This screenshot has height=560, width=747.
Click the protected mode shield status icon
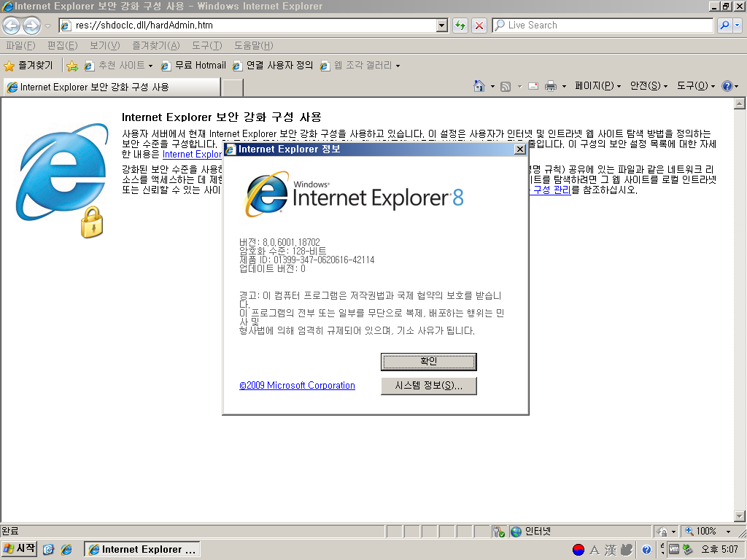(x=661, y=531)
